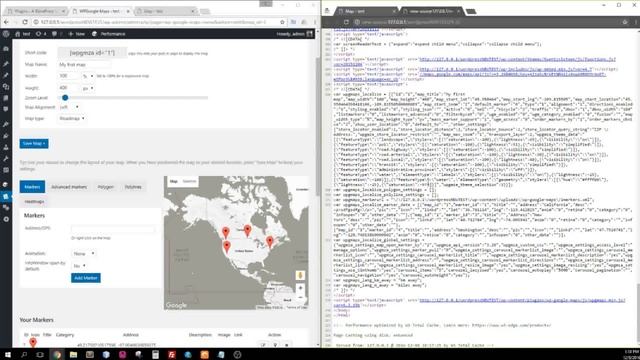The width and height of the screenshot is (640, 360).
Task: Open Tools wrench icon in WordPress sidebar
Action: coord(6,159)
